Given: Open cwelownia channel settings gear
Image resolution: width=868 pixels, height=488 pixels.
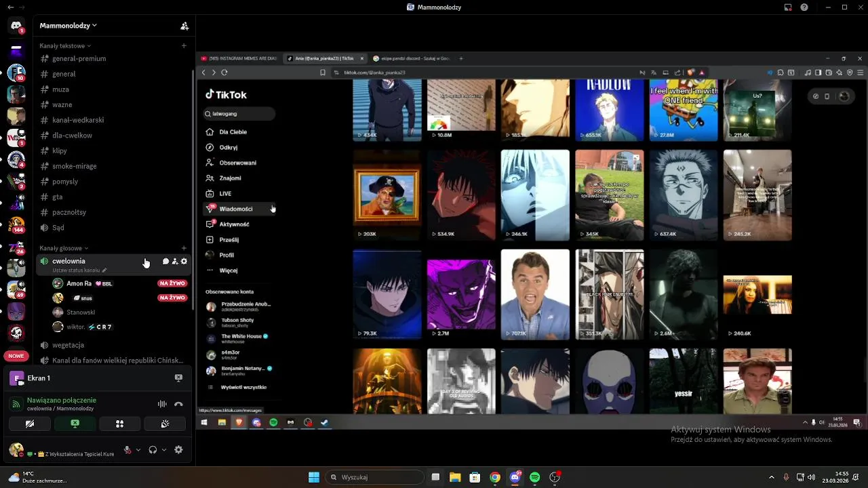Looking at the screenshot, I should click(x=184, y=261).
